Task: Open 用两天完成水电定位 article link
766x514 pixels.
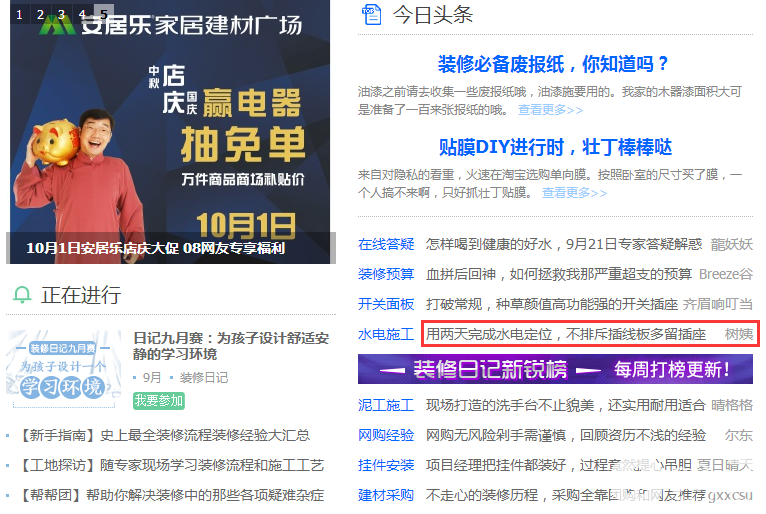Action: point(566,334)
